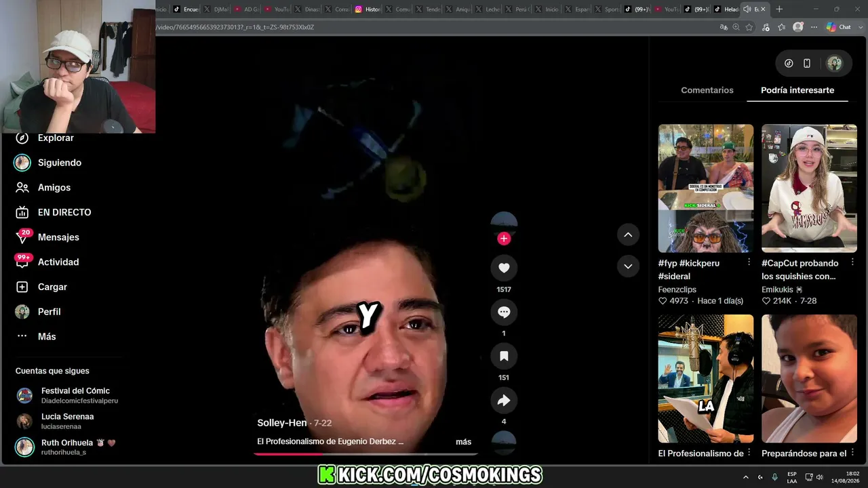Open the browser profile avatar in toolbar
Viewport: 868px width, 488px height.
tap(798, 27)
